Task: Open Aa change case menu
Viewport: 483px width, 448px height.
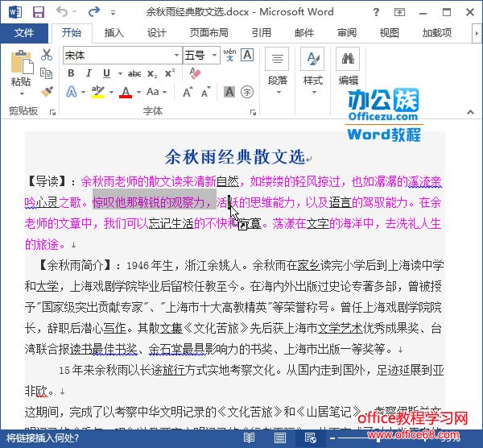Action: tap(156, 92)
